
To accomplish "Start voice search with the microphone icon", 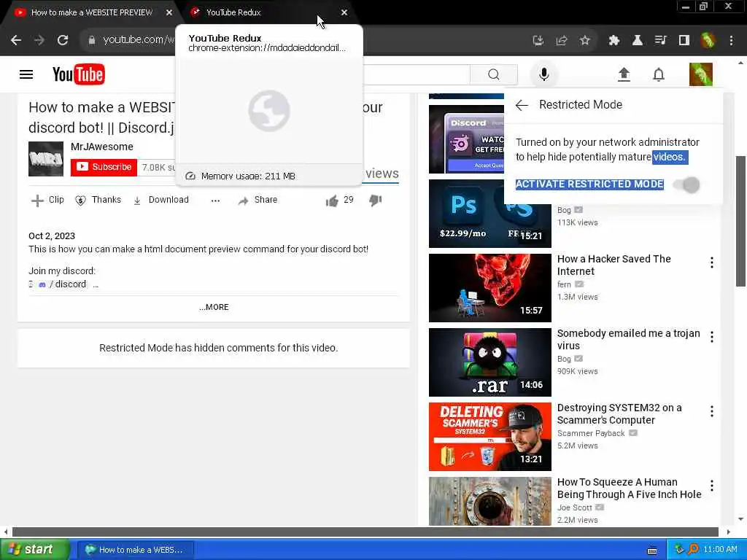I will (543, 74).
